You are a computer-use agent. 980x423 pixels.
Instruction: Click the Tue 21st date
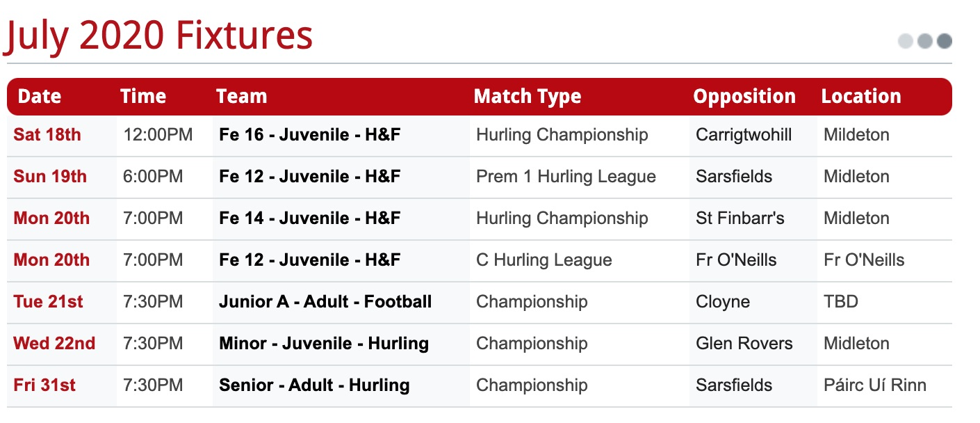48,302
